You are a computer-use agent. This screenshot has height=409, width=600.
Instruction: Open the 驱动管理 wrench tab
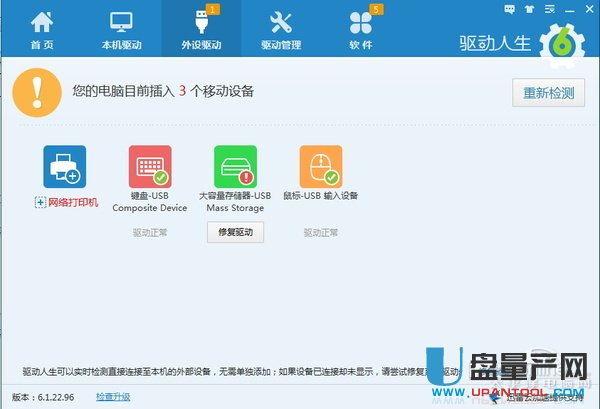click(280, 29)
